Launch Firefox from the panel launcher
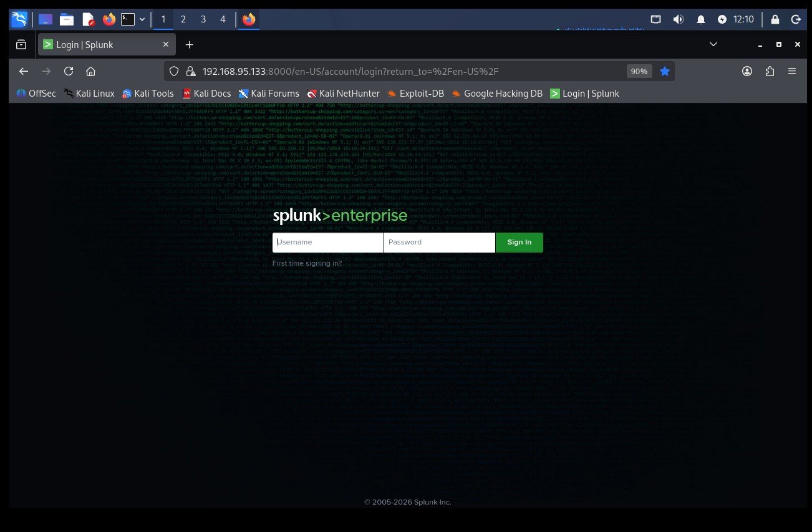Screen dimensions: 812x532 pyautogui.click(x=109, y=19)
